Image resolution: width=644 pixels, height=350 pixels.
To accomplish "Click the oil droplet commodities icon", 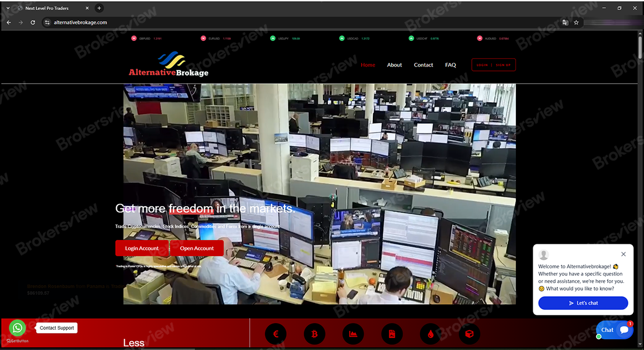I will pos(430,334).
